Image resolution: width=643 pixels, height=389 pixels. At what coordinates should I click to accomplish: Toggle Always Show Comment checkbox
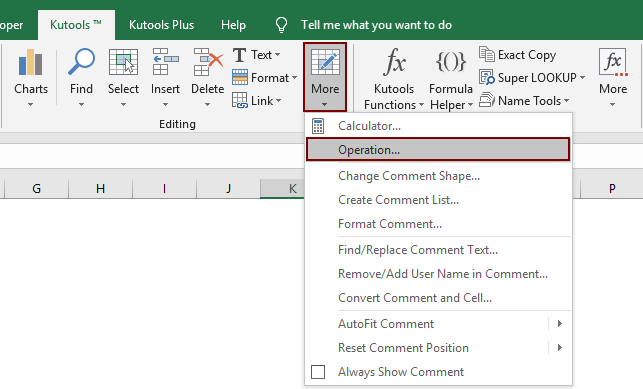point(318,372)
